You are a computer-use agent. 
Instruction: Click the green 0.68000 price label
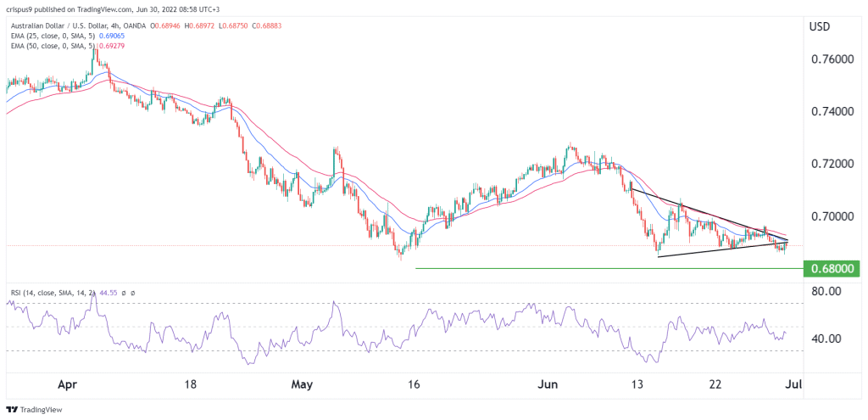[x=833, y=269]
